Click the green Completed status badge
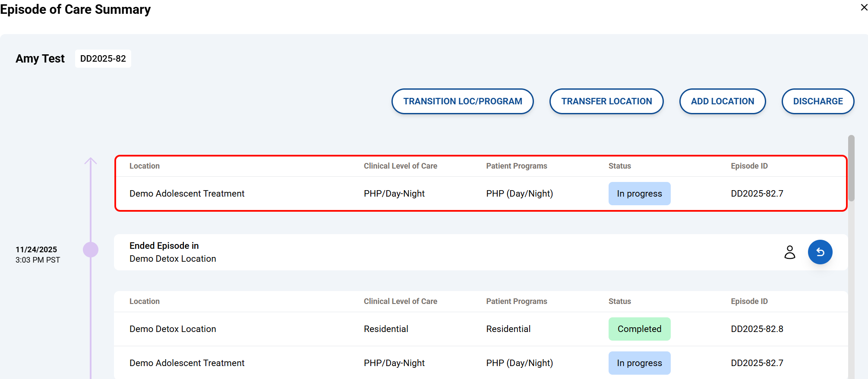 [x=639, y=329]
